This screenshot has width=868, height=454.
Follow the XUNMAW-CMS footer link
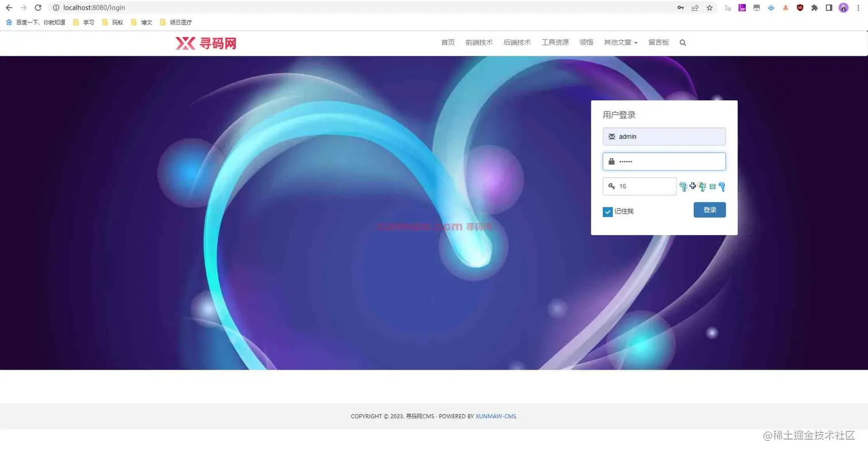(495, 416)
